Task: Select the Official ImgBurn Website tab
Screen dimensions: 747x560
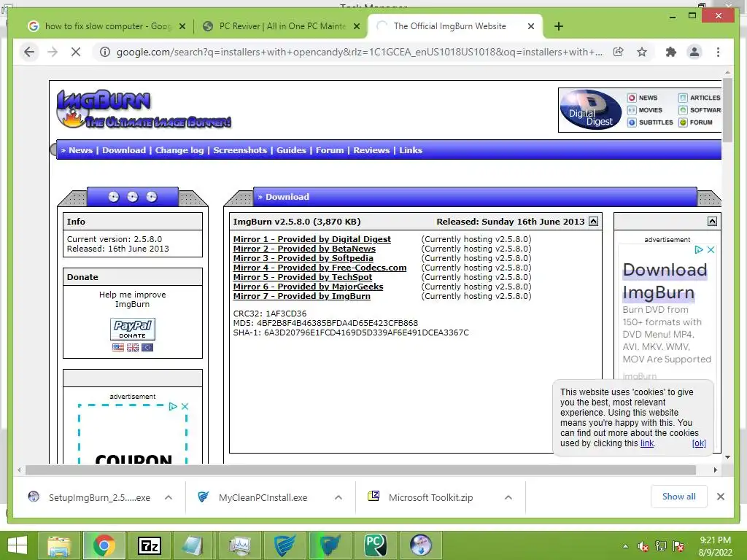Action: [x=449, y=26]
